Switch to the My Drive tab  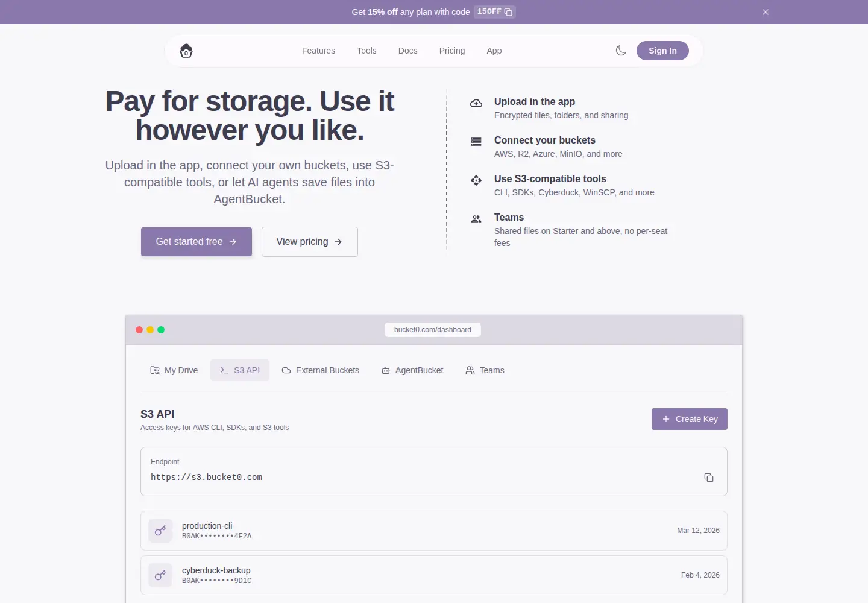click(174, 370)
